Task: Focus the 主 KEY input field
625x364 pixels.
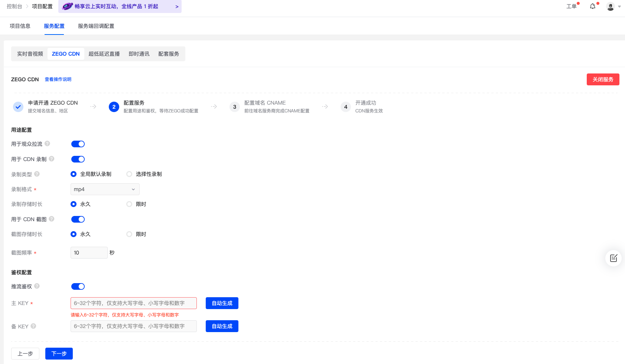Action: coord(134,303)
